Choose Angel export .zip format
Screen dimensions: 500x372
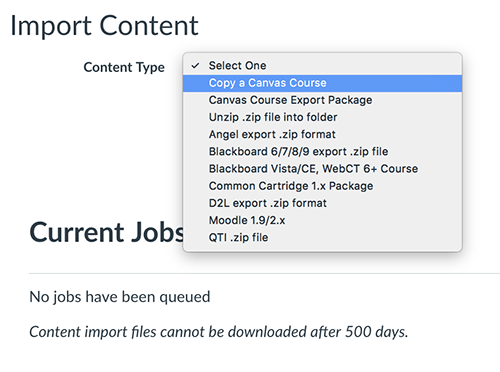click(x=322, y=134)
